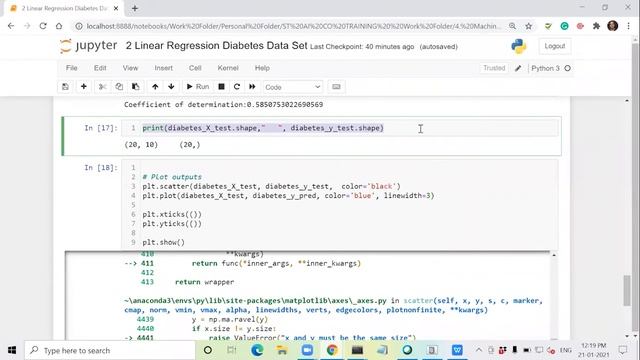Open Microsoft Edge from taskbar

(x=257, y=350)
